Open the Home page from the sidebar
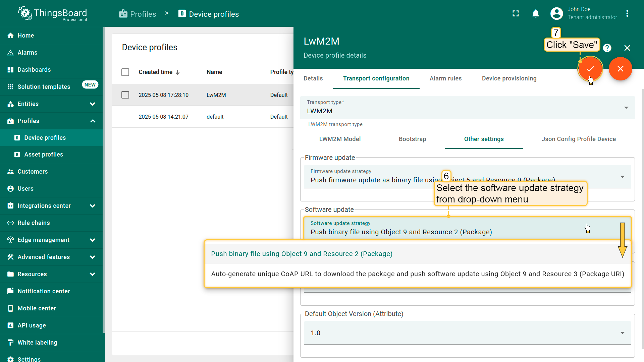Viewport: 644px width, 362px height. pos(51,36)
